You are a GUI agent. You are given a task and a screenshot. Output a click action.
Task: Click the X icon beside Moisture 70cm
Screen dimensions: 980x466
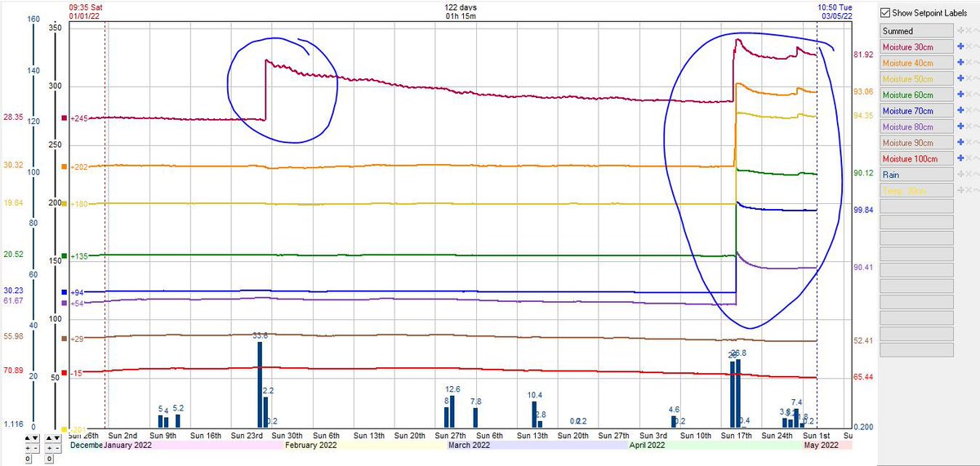[x=969, y=110]
